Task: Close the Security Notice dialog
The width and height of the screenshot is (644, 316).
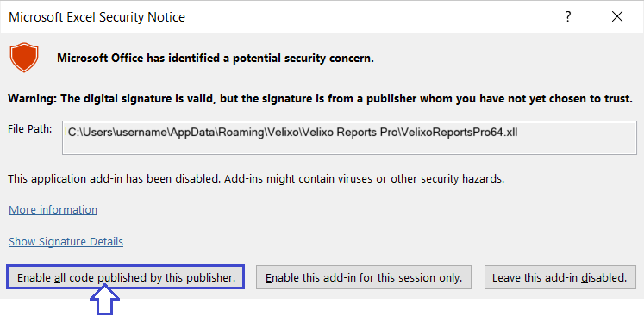Action: [x=617, y=17]
